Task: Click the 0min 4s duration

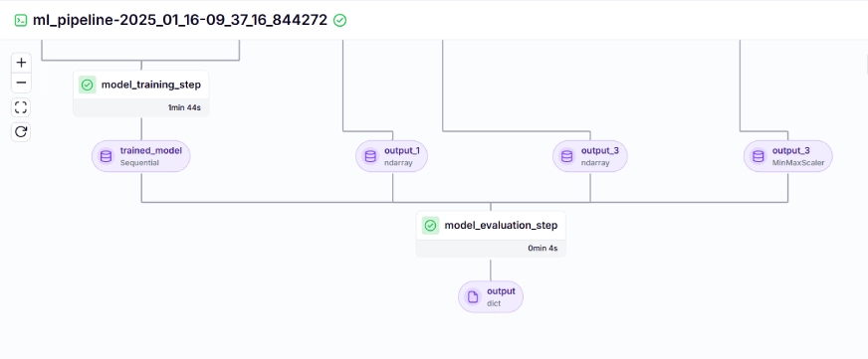Action: 542,248
